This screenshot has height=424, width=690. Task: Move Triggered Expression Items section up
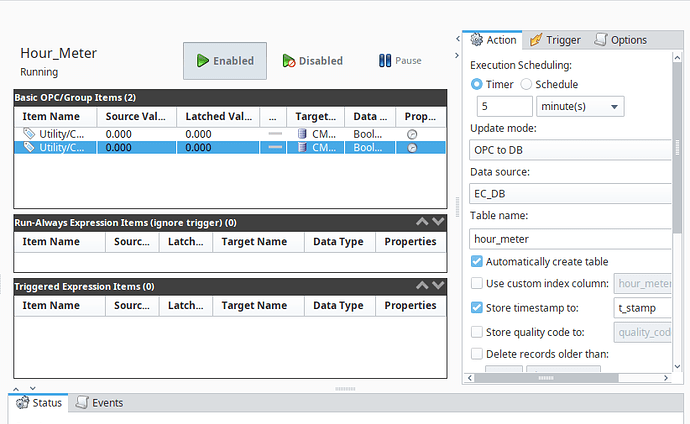coord(422,285)
